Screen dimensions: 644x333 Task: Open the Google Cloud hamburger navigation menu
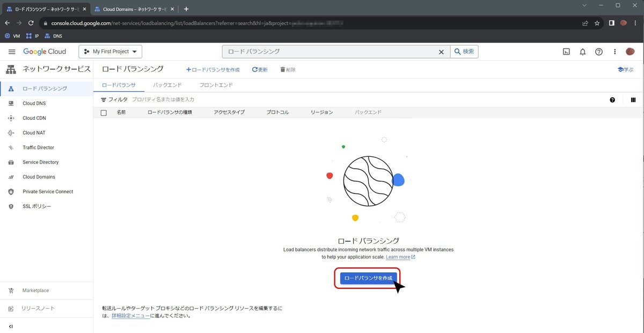12,52
